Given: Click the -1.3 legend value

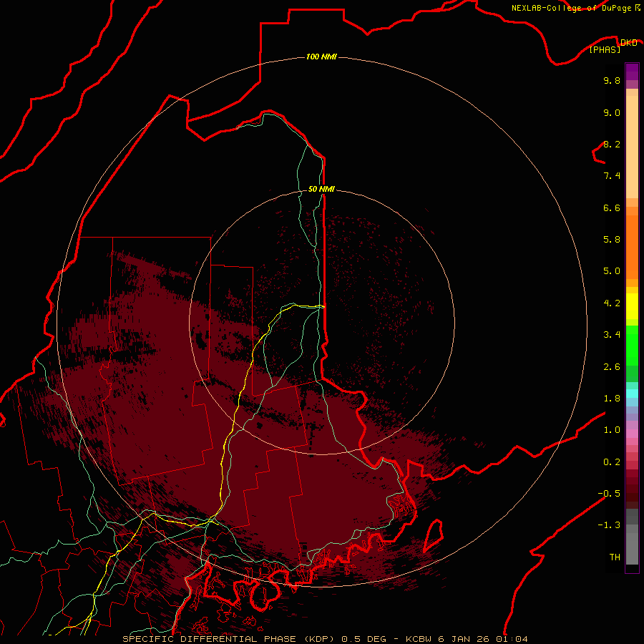Looking at the screenshot, I should 609,525.
